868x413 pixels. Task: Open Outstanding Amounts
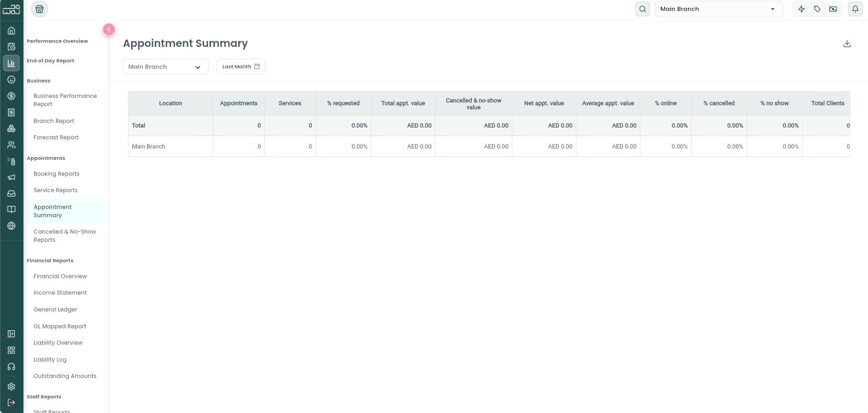65,376
